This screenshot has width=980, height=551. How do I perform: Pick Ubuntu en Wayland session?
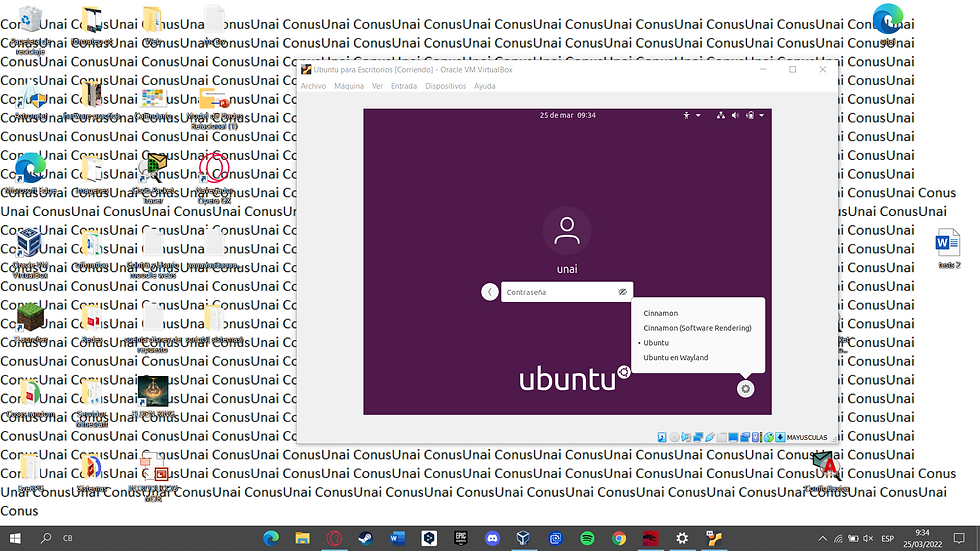[676, 358]
